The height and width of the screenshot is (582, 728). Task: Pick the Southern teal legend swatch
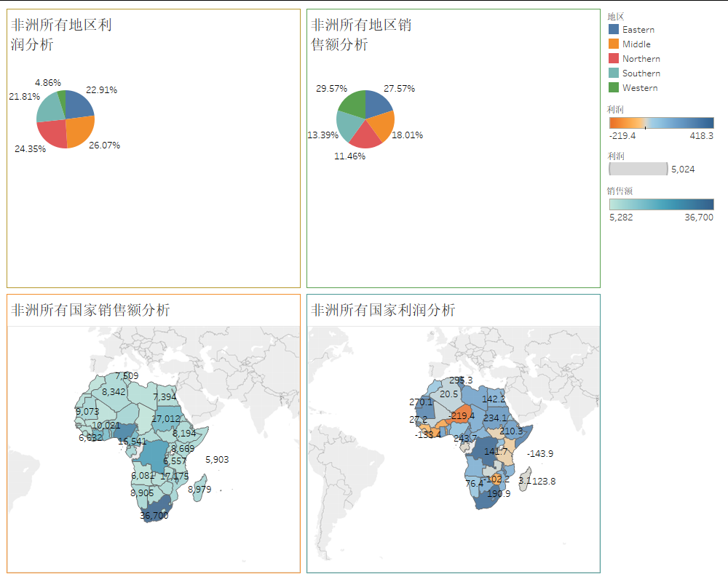point(614,73)
